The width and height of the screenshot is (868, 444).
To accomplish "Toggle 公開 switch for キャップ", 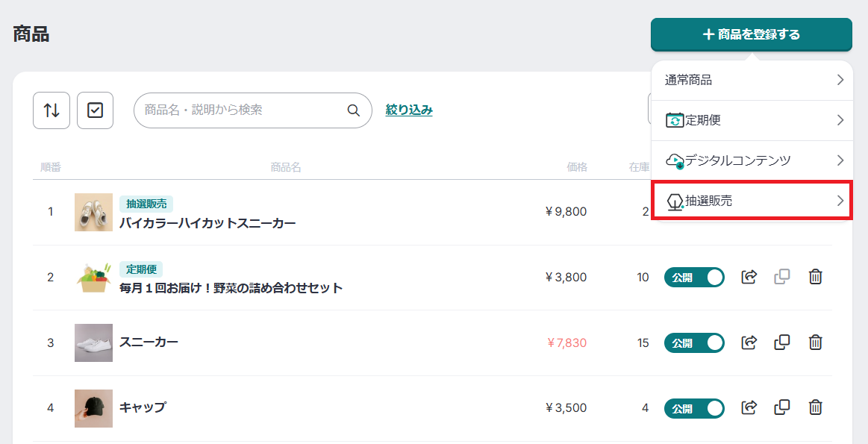I will click(x=694, y=409).
